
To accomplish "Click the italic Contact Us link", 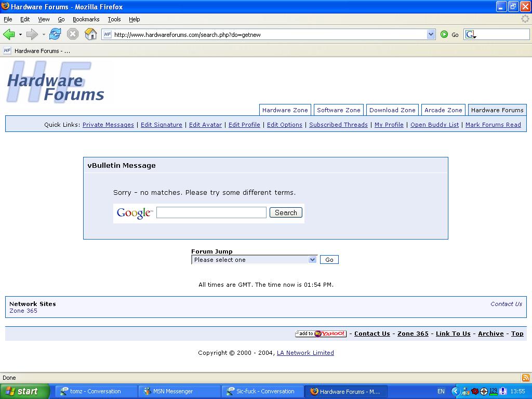I will [x=506, y=304].
